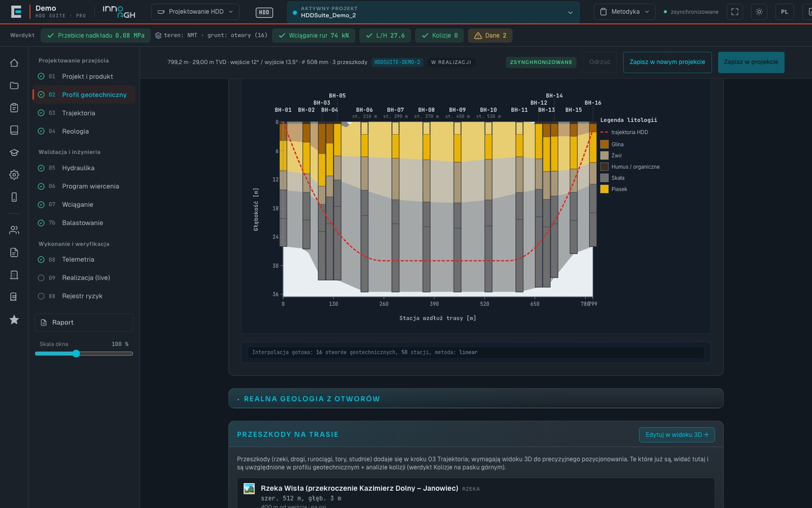
Task: Click the Kolizje 0 verdict chip
Action: click(x=440, y=36)
